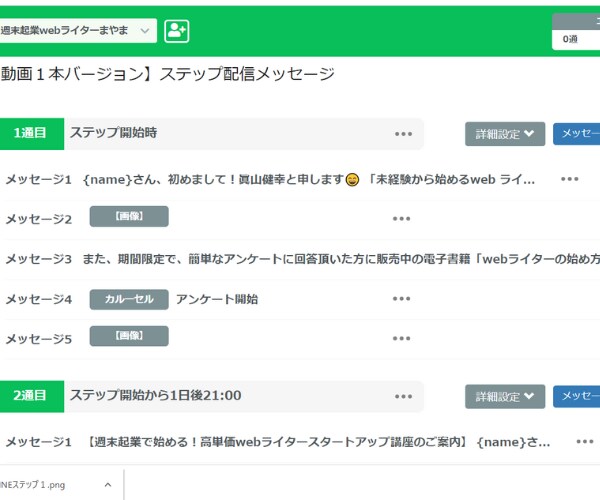Click the カルーセル badge in メッセージ4

point(129,299)
